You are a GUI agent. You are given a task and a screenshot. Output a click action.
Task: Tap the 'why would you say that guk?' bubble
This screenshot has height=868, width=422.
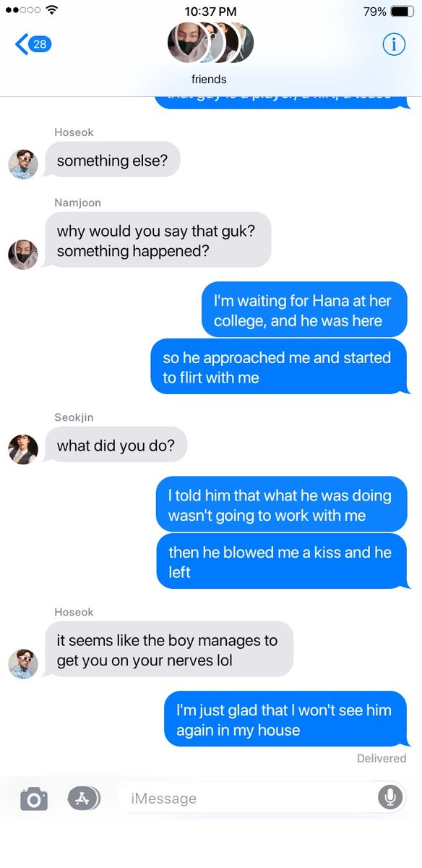click(x=156, y=240)
